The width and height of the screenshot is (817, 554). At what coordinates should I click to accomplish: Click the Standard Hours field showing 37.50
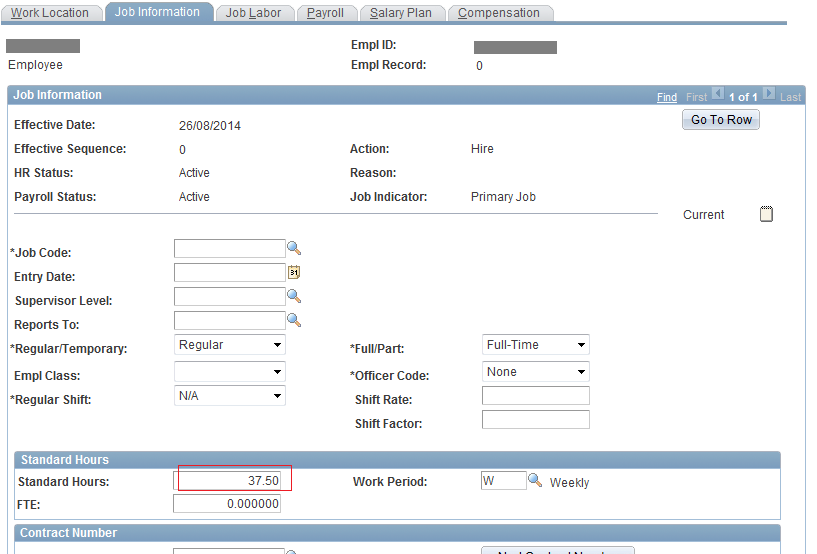click(x=227, y=481)
